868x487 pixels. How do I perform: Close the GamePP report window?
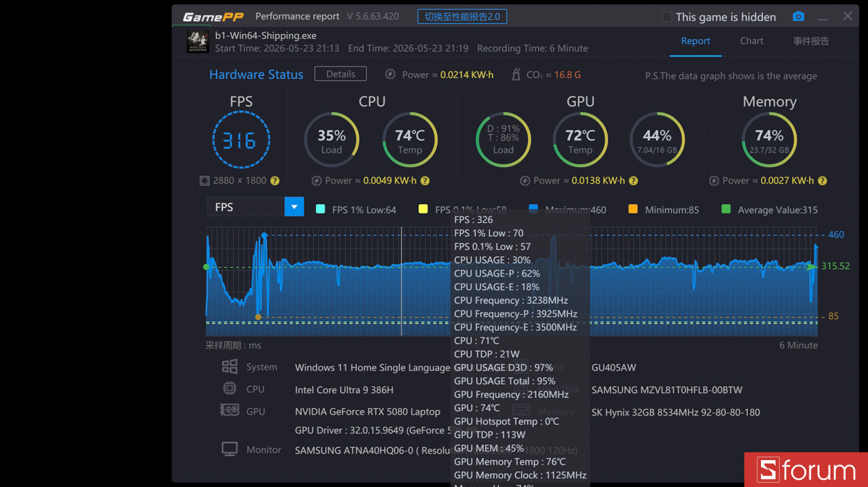coord(848,16)
